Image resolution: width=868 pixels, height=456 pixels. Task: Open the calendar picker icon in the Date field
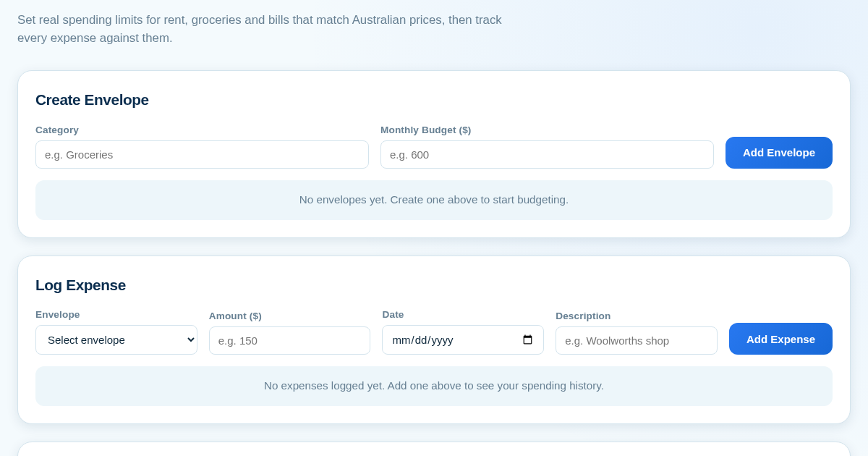coord(527,339)
